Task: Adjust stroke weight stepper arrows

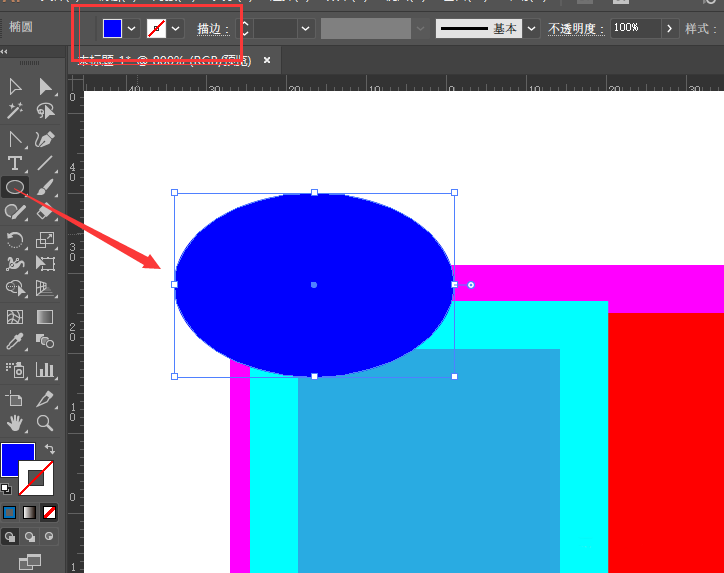Action: coord(245,29)
